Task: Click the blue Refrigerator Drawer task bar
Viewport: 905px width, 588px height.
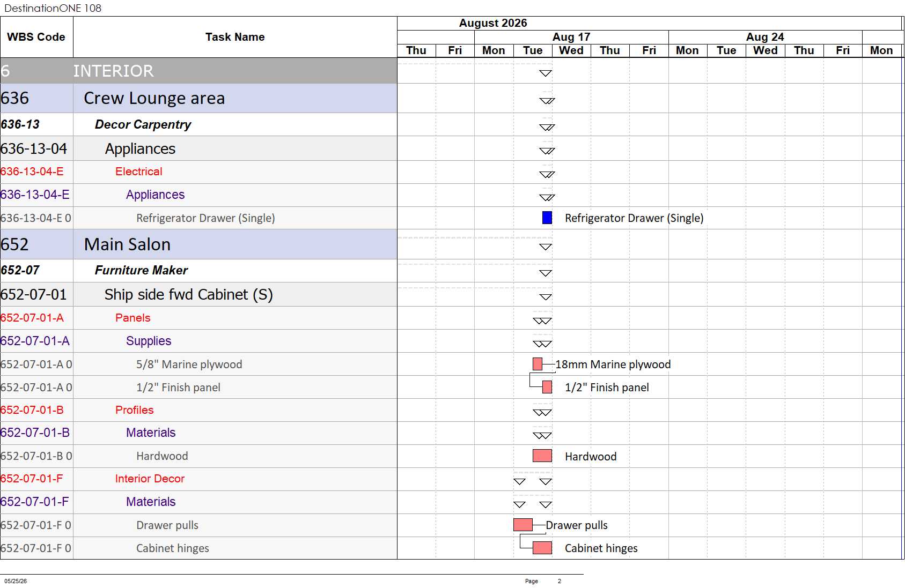Action: tap(547, 218)
